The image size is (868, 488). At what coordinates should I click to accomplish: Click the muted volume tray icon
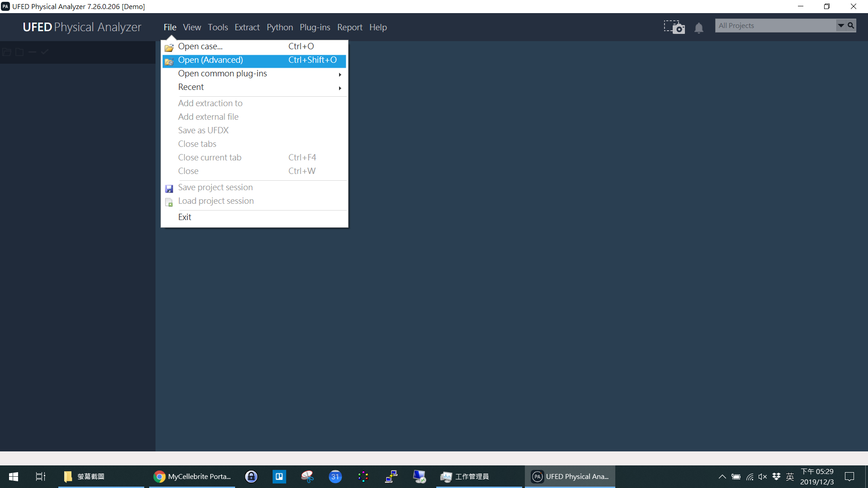(763, 477)
